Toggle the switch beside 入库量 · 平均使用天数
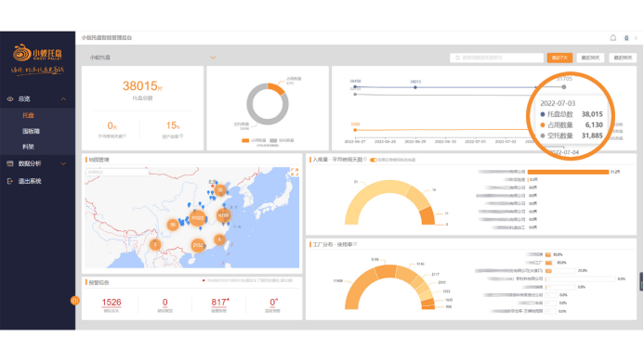Screen dimensions: 644x362 (374, 160)
